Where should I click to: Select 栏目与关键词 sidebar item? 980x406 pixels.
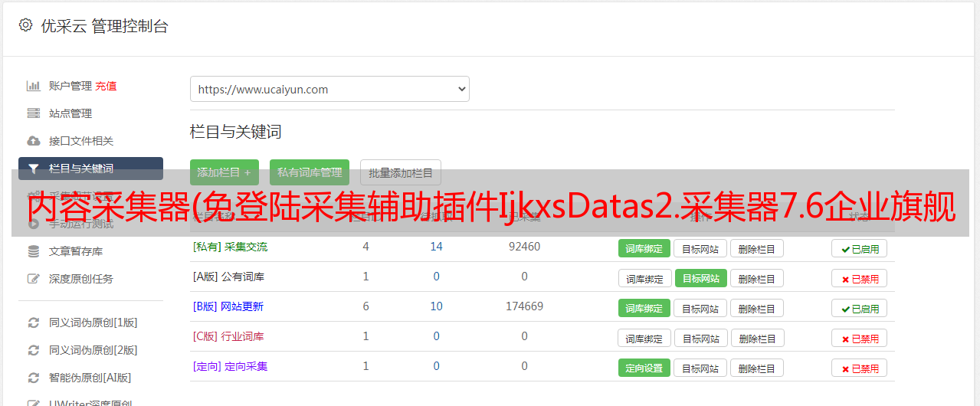pyautogui.click(x=90, y=169)
